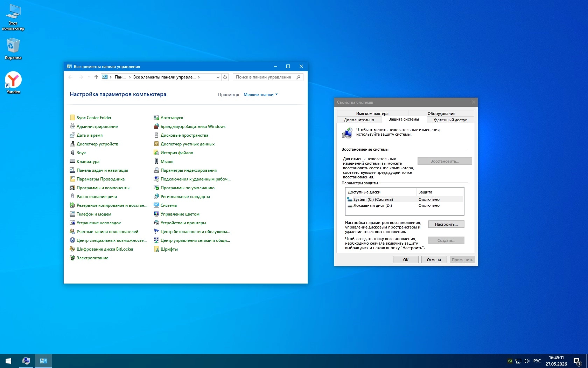Click the volume icon in the system tray

point(526,361)
